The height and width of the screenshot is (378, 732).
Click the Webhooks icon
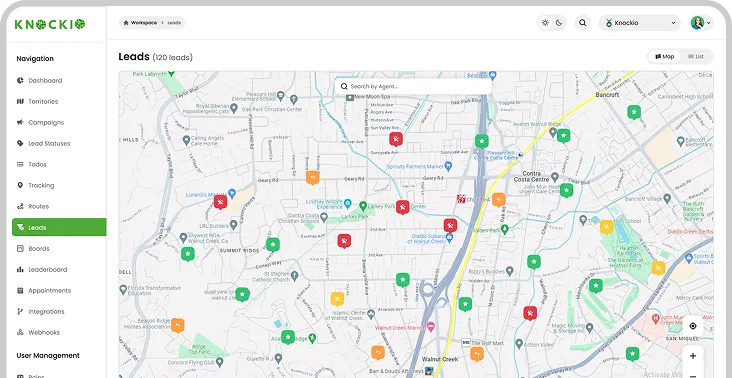tap(20, 332)
